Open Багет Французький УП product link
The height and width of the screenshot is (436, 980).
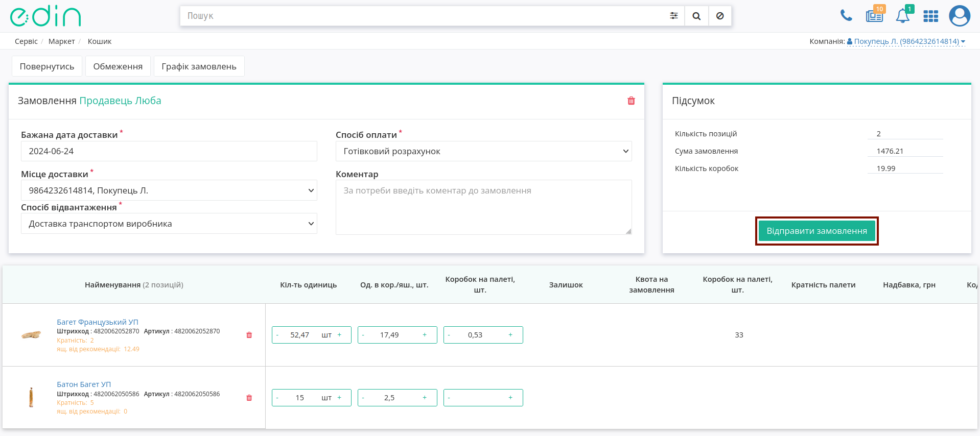[98, 322]
